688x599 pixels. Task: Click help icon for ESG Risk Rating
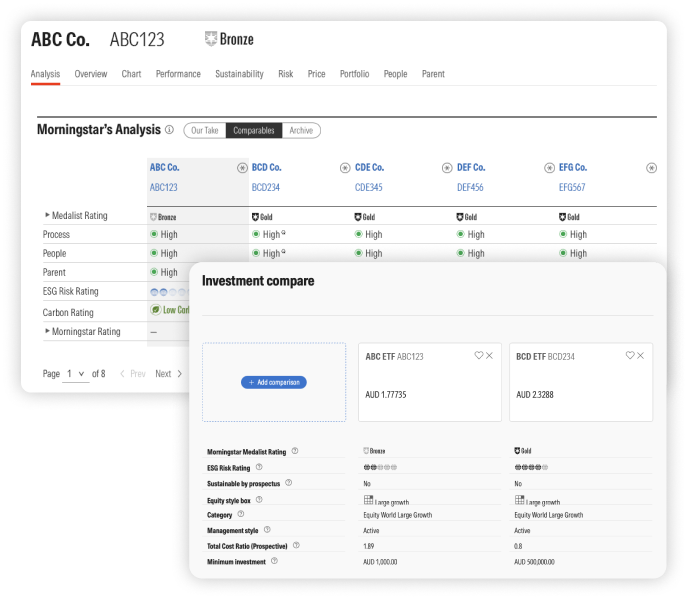coord(259,467)
